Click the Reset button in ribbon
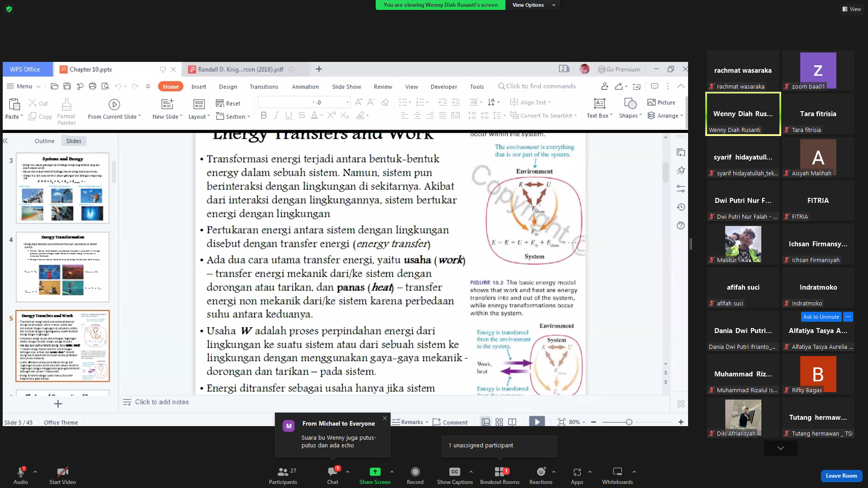 click(228, 103)
